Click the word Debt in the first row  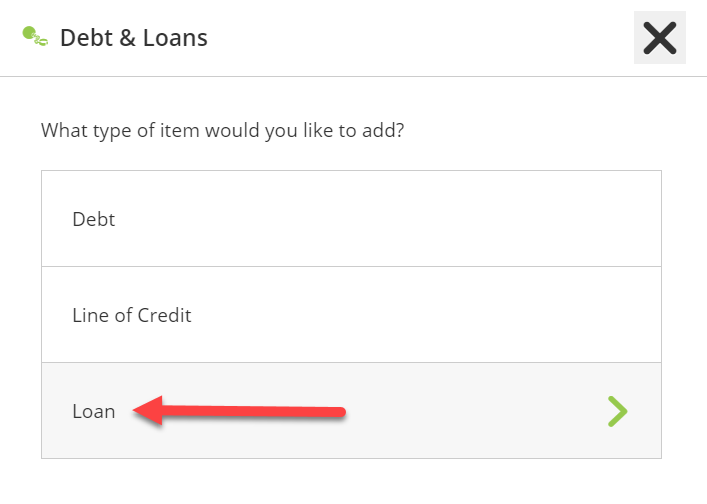tap(94, 219)
